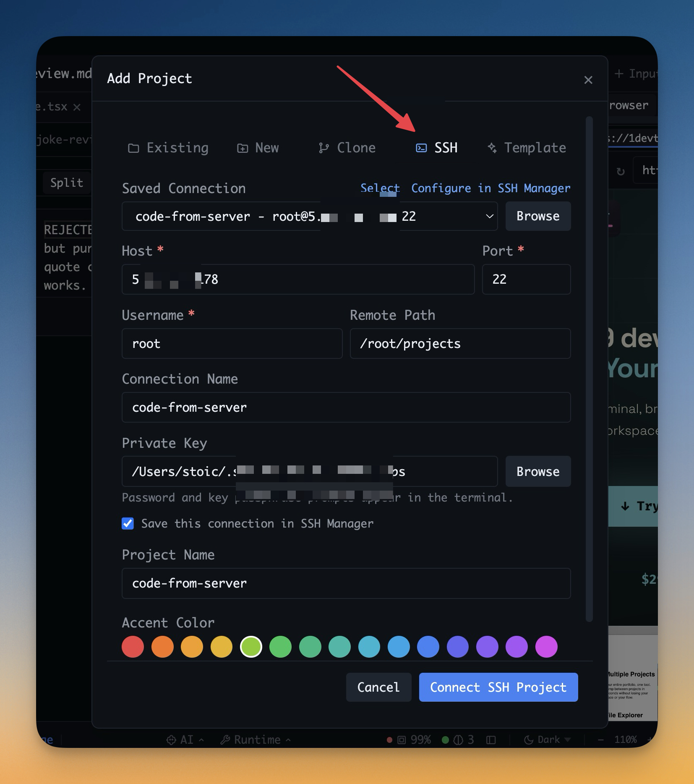Image resolution: width=694 pixels, height=784 pixels.
Task: Close the Add Project dialog
Action: 588,80
